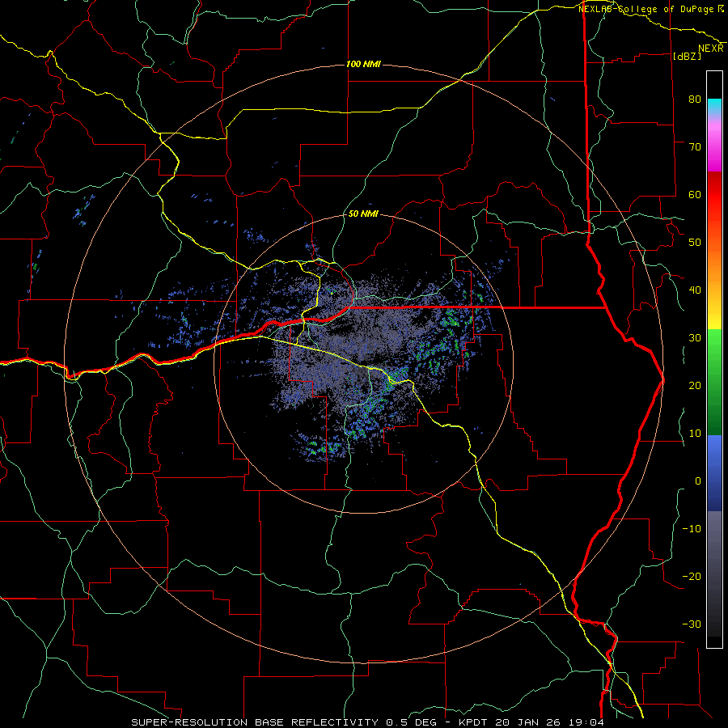Click the '[dBZ]' legend unit label
The height and width of the screenshot is (728, 728).
coord(687,56)
